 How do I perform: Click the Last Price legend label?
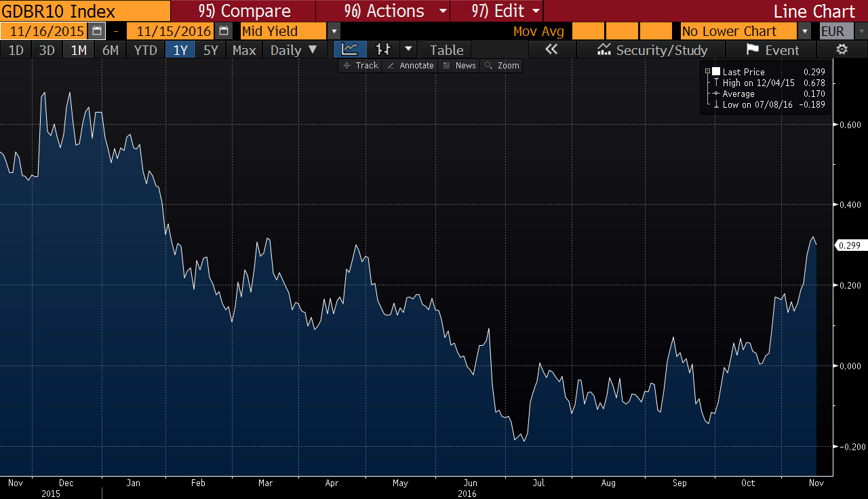[743, 72]
